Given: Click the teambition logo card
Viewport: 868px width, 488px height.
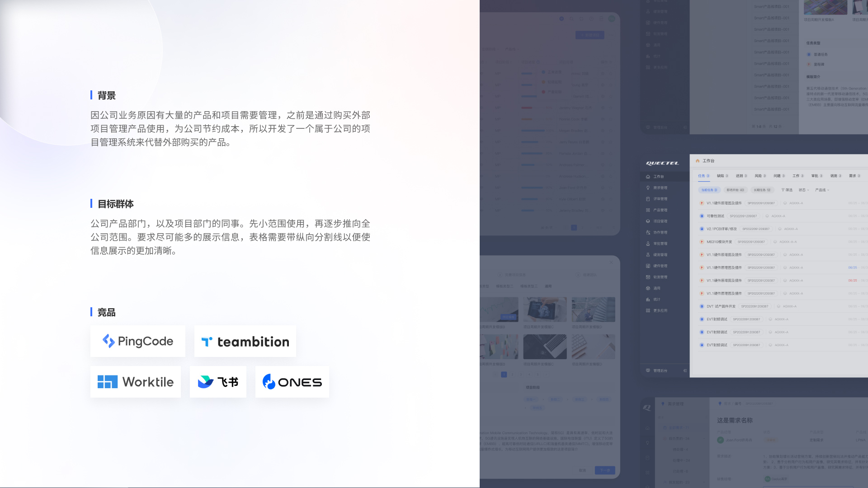Looking at the screenshot, I should coord(245,341).
